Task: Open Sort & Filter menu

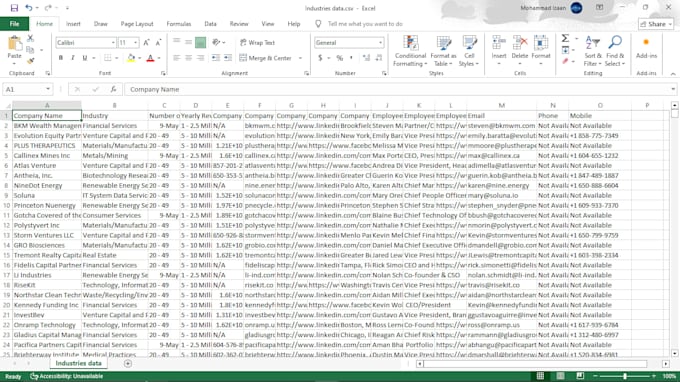Action: [592, 51]
